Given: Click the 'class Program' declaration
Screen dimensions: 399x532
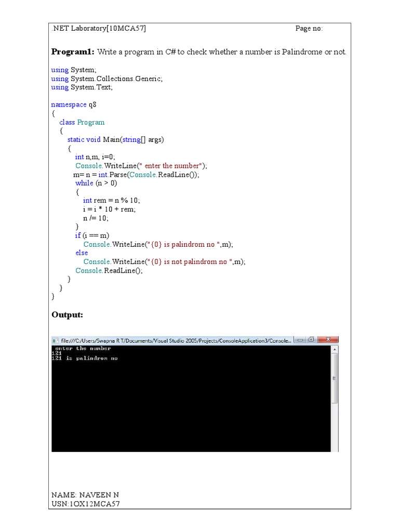Looking at the screenshot, I should click(x=82, y=122).
